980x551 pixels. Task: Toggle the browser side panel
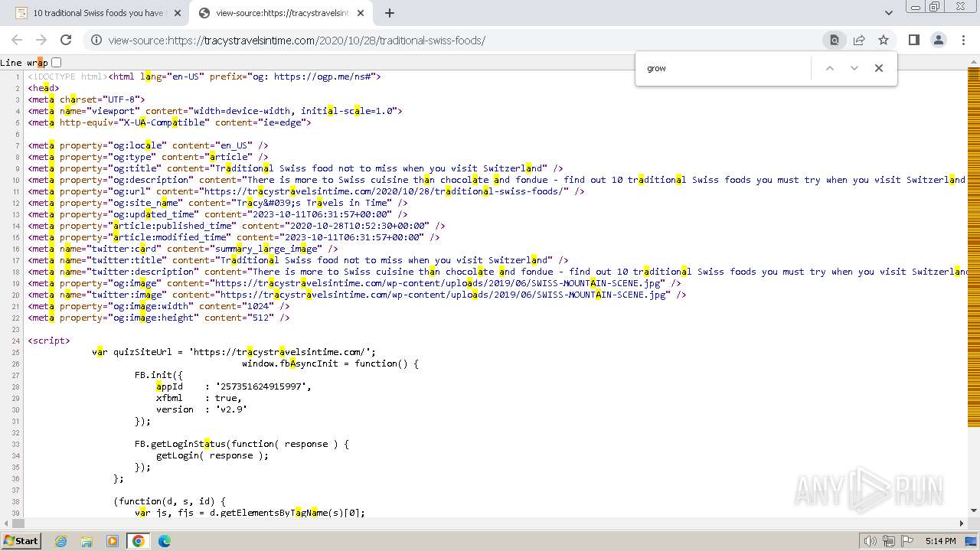coord(913,40)
